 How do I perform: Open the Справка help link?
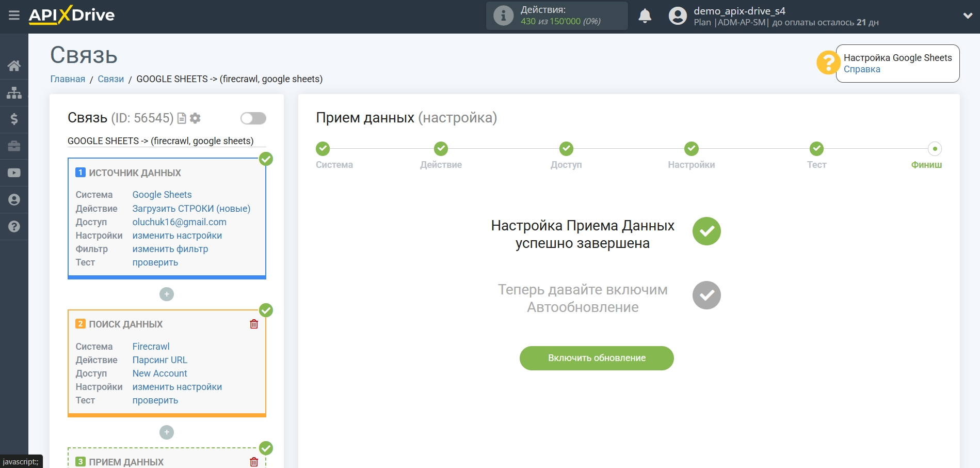pyautogui.click(x=861, y=69)
